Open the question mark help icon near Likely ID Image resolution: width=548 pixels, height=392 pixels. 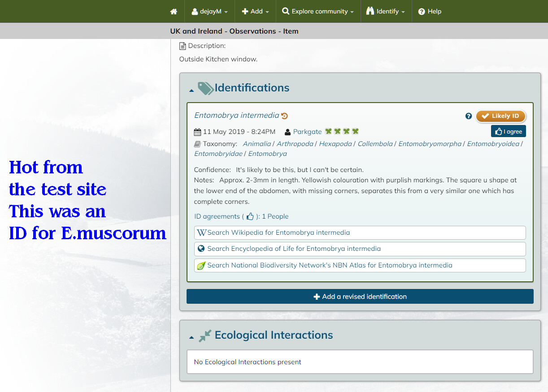469,116
